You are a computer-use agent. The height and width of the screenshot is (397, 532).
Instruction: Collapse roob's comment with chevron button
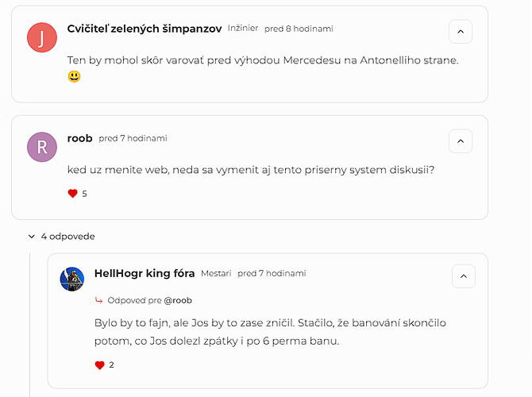tap(461, 141)
